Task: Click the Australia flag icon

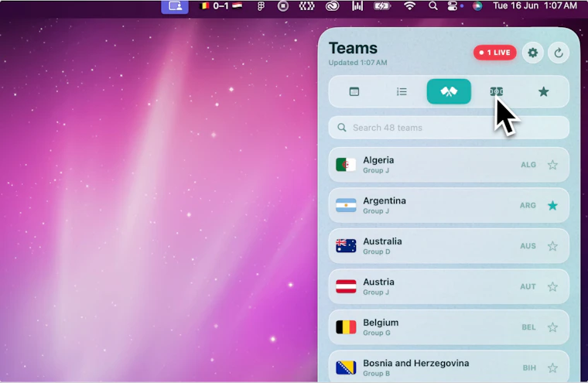Action: [346, 246]
